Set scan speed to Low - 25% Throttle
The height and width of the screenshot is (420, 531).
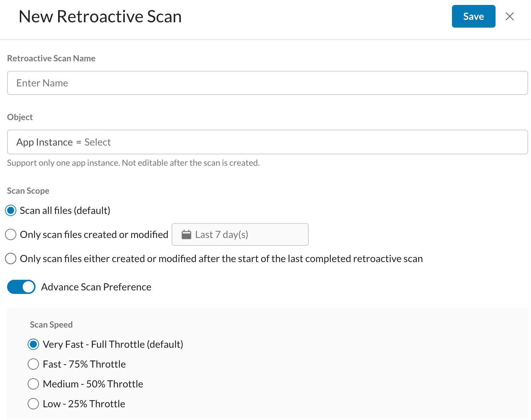[x=33, y=404]
